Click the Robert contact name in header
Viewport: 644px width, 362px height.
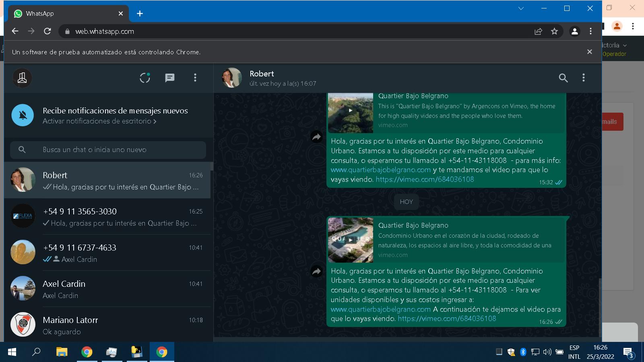pos(262,74)
